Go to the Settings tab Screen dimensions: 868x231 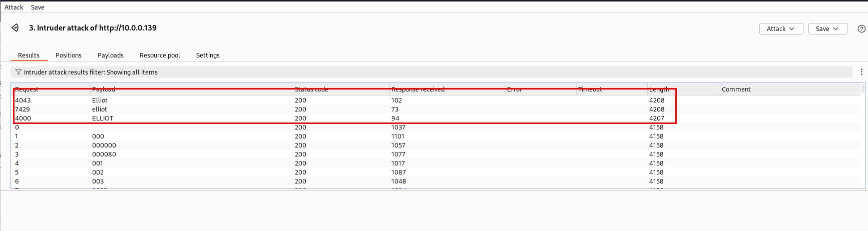pyautogui.click(x=208, y=55)
